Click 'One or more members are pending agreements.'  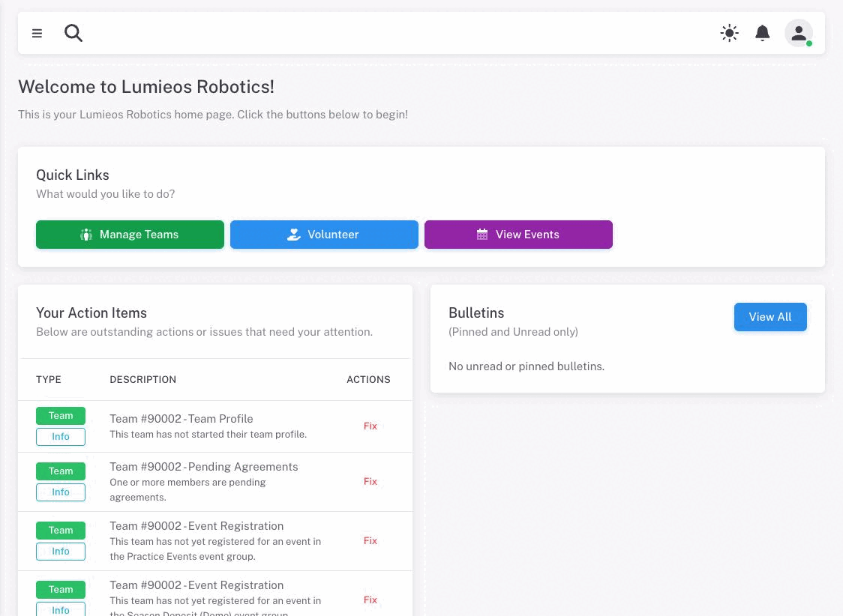187,490
